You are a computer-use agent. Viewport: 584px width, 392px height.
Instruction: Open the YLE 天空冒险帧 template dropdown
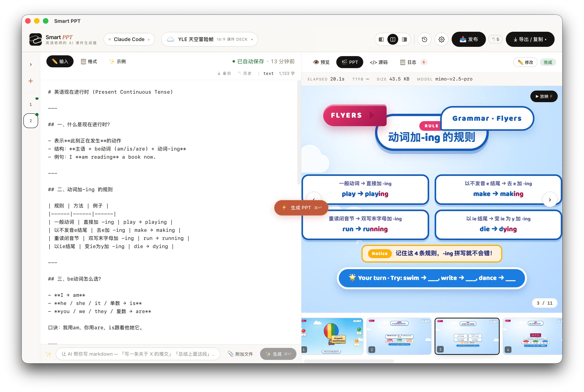(210, 39)
